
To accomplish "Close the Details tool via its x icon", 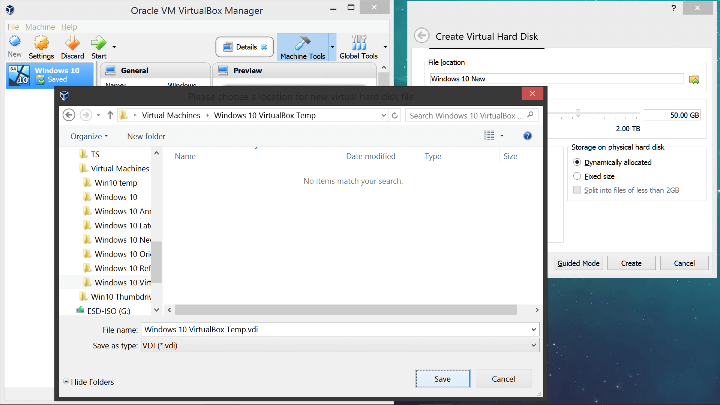I will tap(264, 47).
